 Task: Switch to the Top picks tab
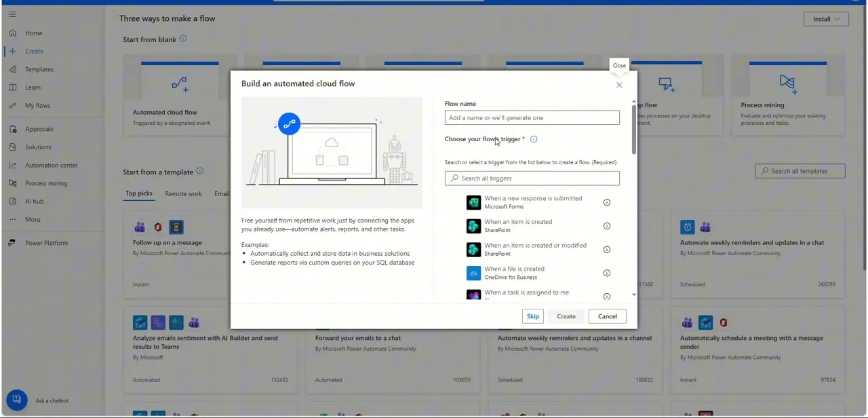(x=139, y=193)
